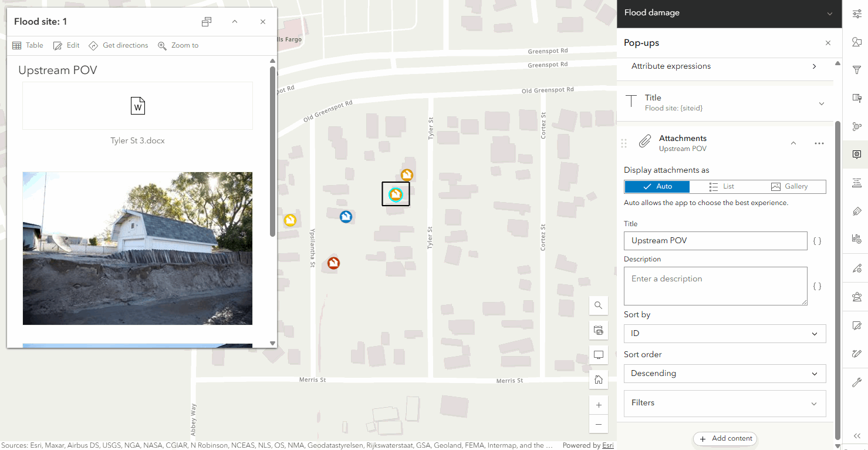Insert expression beside the Title field
868x450 pixels.
pyautogui.click(x=817, y=241)
